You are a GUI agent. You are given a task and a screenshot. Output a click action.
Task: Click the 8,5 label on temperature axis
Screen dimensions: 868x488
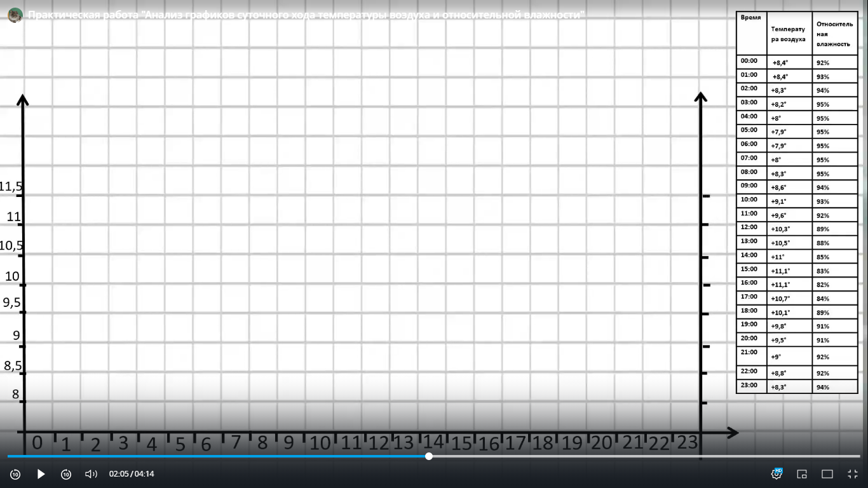pos(13,365)
